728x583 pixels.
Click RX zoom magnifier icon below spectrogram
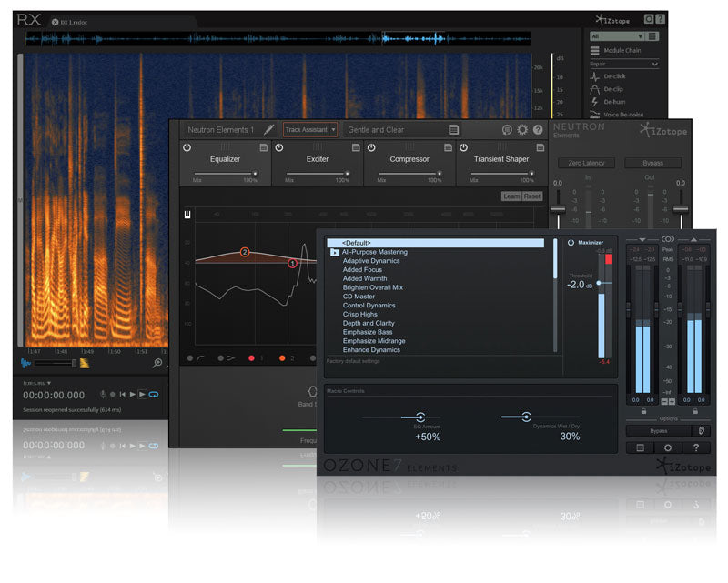(157, 363)
